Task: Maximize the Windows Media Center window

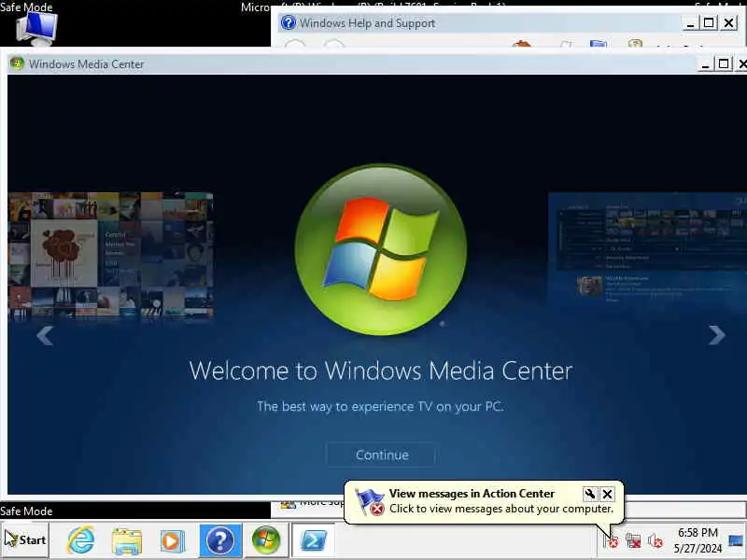Action: [x=724, y=63]
